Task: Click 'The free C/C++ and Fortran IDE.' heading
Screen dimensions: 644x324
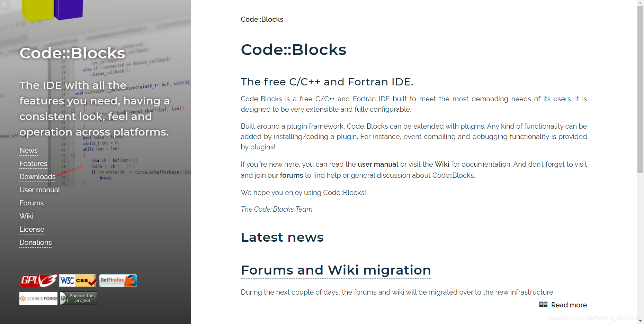Action: (327, 82)
